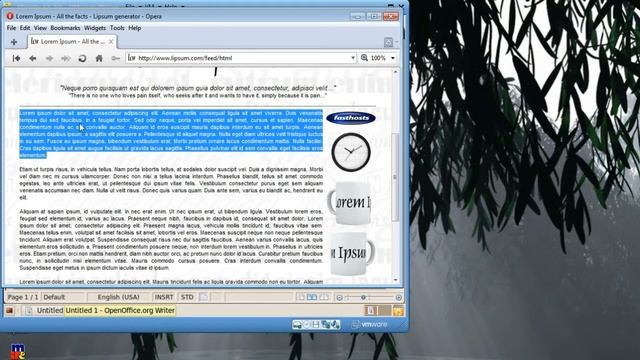Click the Opera wand key icon
640x360 pixels.
coord(116,58)
